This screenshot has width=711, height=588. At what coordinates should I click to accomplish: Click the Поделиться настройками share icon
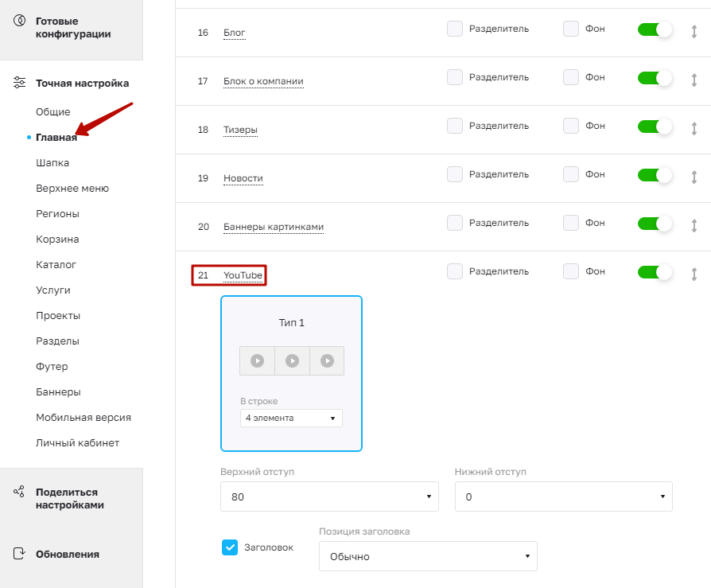(x=19, y=492)
